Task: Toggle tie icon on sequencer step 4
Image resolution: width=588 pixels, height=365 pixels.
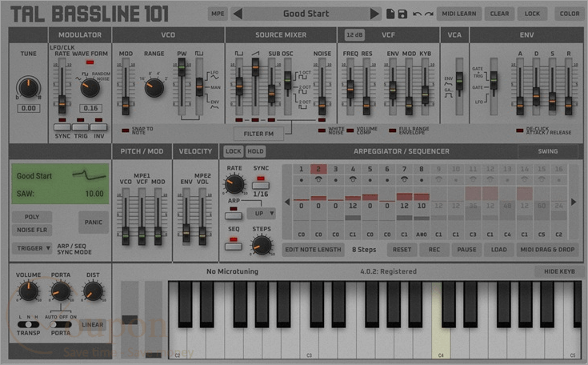Action: coord(353,179)
